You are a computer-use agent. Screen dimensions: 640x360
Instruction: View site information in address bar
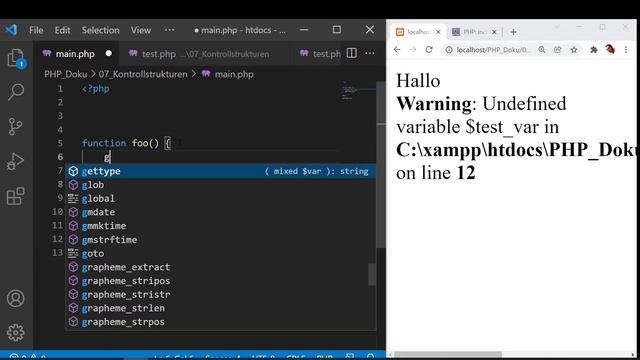point(449,49)
